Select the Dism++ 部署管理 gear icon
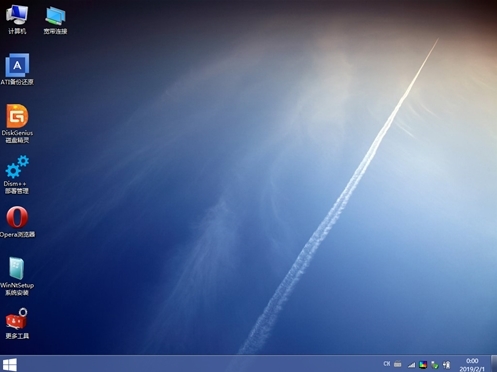 click(x=17, y=174)
